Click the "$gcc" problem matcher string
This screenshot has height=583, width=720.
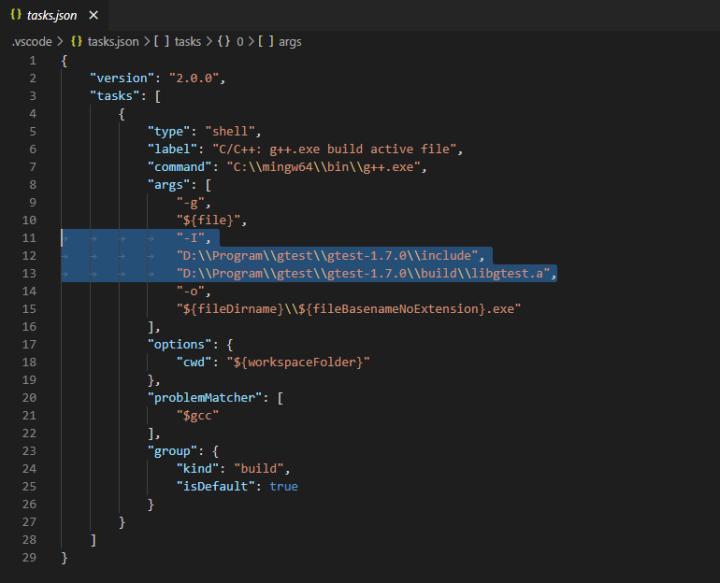point(198,415)
